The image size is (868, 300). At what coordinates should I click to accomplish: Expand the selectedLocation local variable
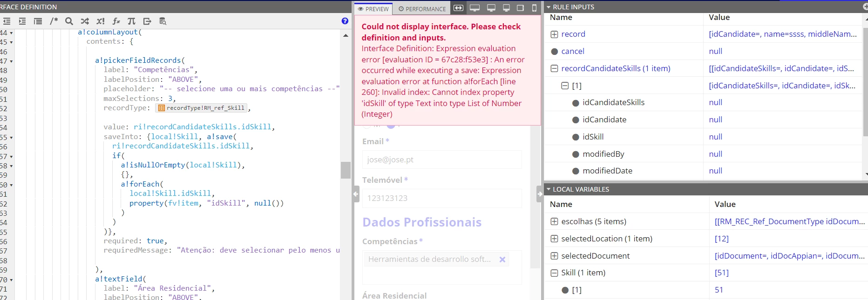[x=554, y=239]
